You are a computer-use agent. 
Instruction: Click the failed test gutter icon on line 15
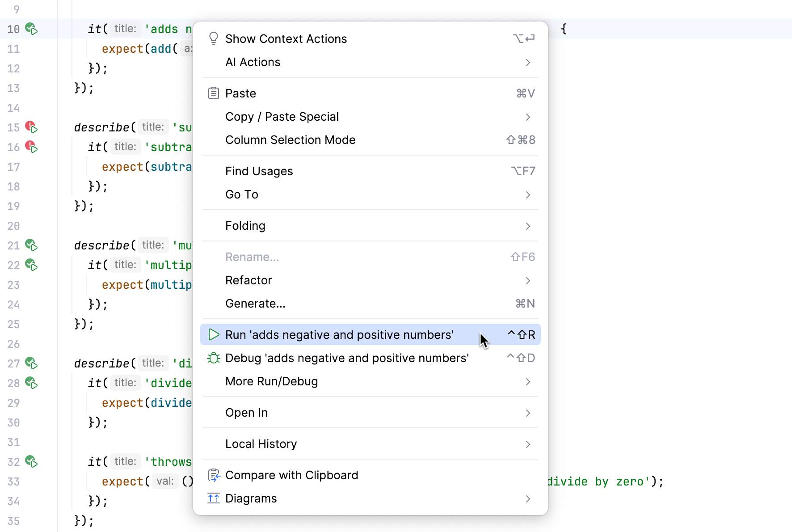pos(31,127)
